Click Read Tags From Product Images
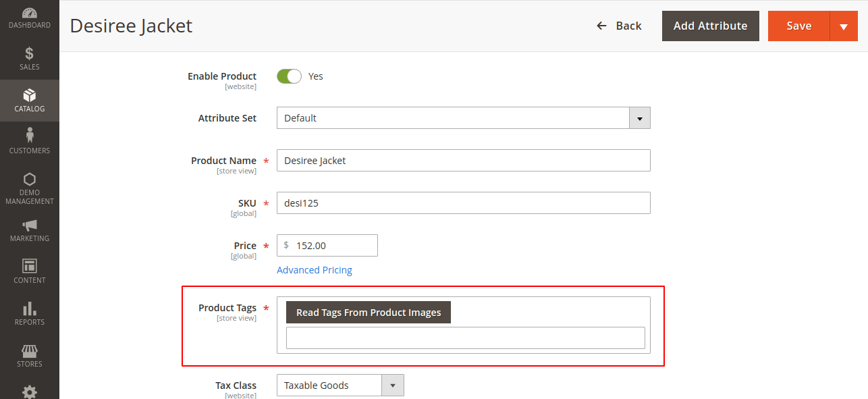 coord(369,313)
